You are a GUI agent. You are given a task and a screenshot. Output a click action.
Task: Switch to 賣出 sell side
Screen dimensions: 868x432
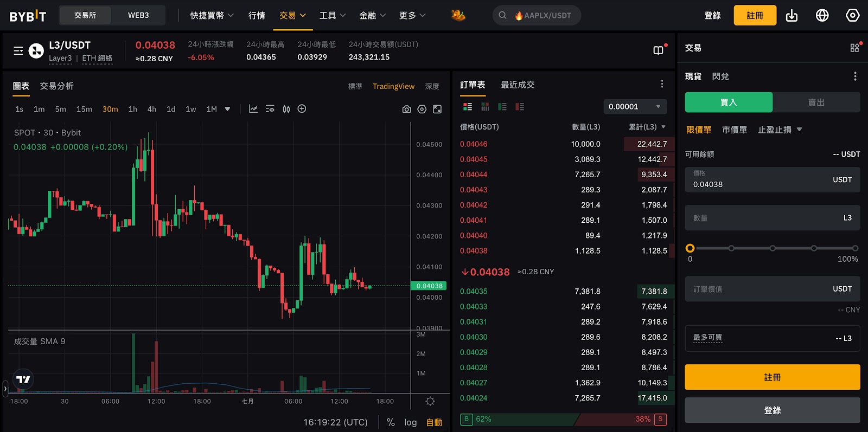tap(816, 102)
